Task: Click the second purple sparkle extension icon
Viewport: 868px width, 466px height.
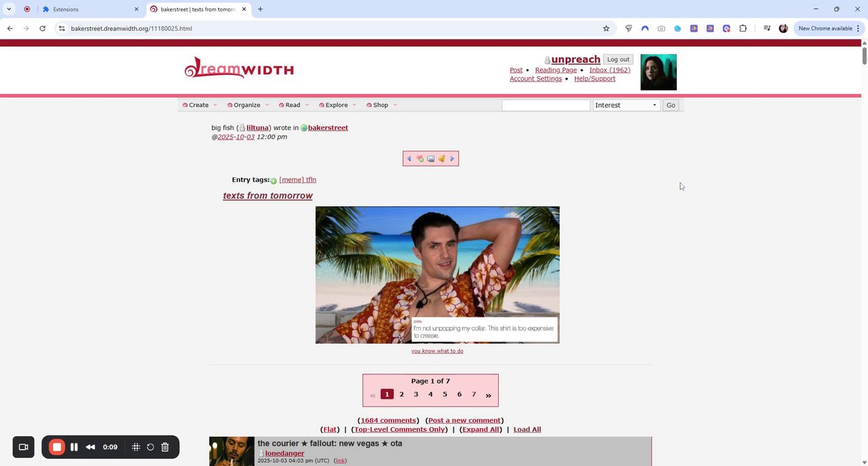Action: (710, 28)
